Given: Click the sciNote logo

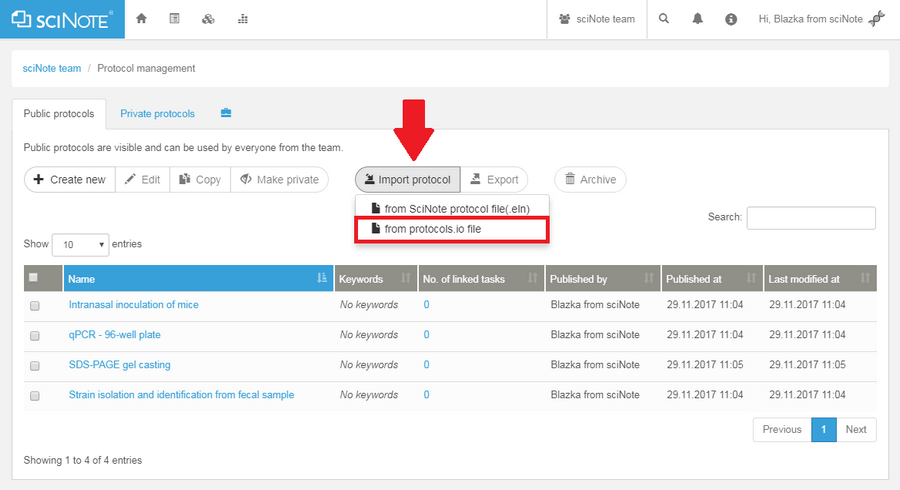Looking at the screenshot, I should point(62,19).
